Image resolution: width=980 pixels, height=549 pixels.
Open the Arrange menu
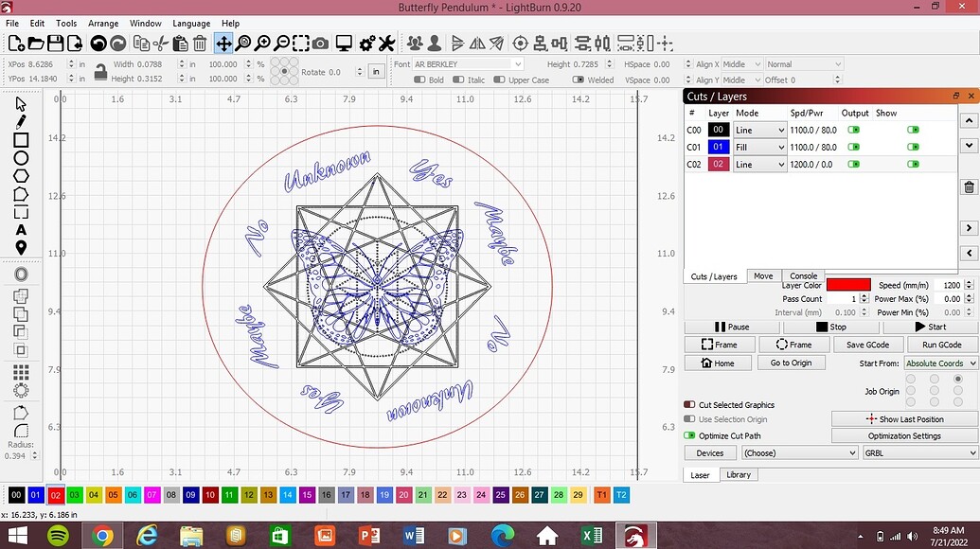[x=103, y=23]
